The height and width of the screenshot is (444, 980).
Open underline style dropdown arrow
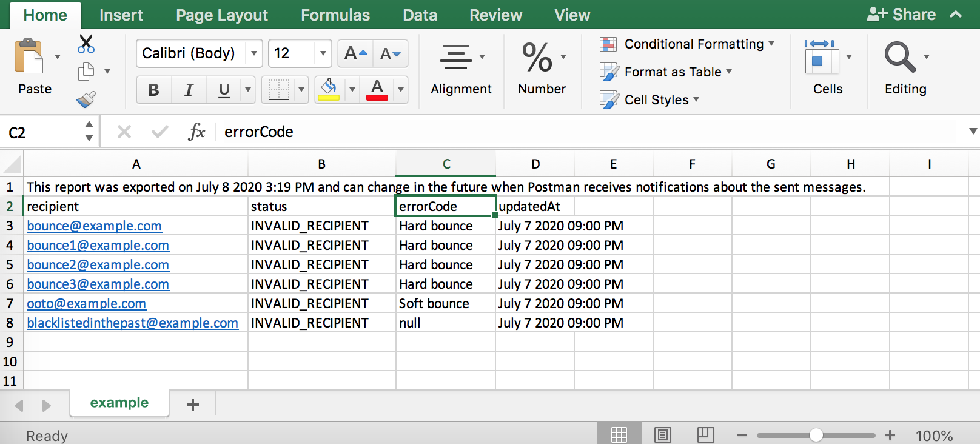click(x=248, y=90)
